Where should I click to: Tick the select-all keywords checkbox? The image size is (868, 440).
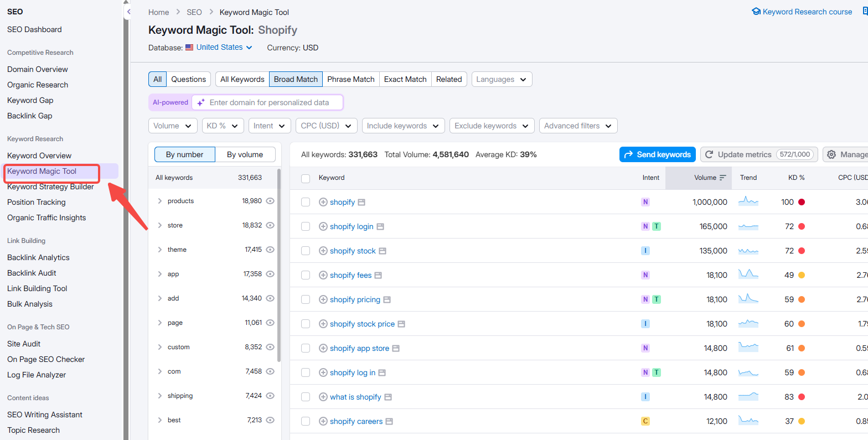click(x=306, y=178)
